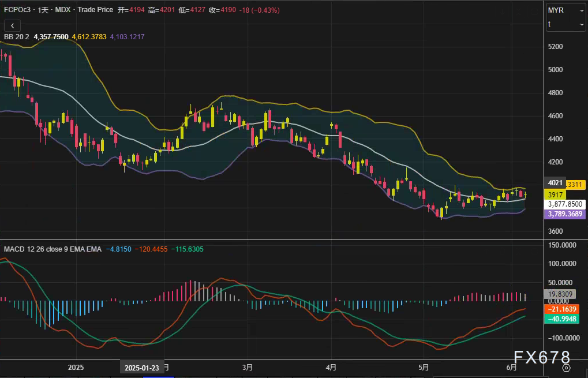Screen dimensions: 588x378
Task: Click the collapse arrow button below the symbol
Action: pyautogui.click(x=12, y=25)
